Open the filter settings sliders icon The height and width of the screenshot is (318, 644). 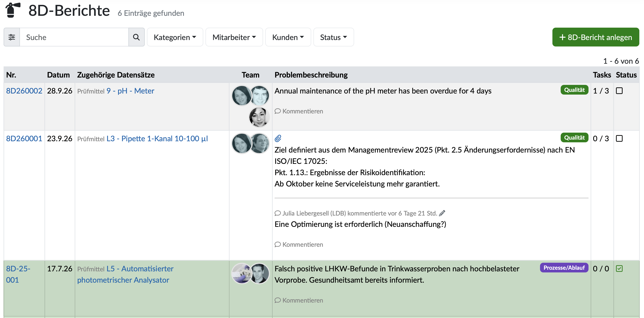tap(12, 37)
